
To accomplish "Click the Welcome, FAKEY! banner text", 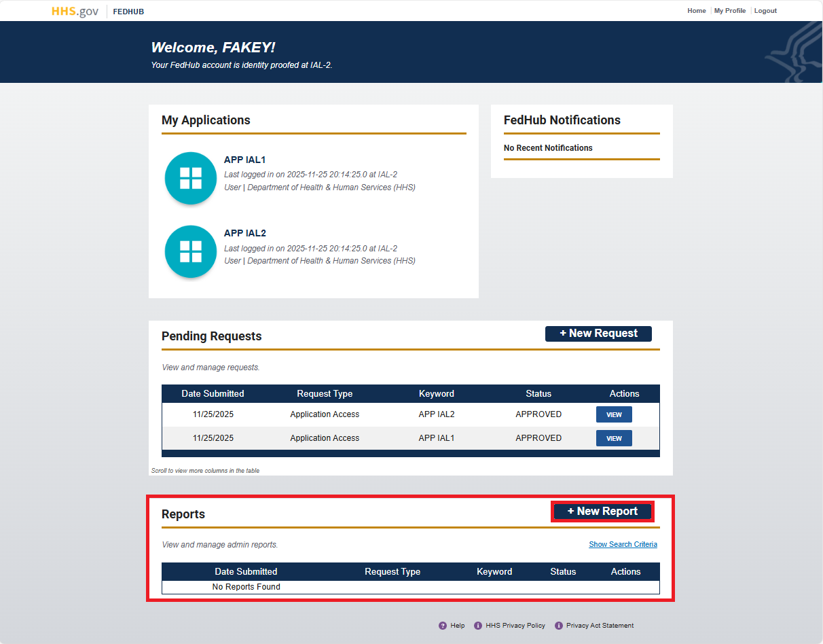I will pyautogui.click(x=213, y=48).
